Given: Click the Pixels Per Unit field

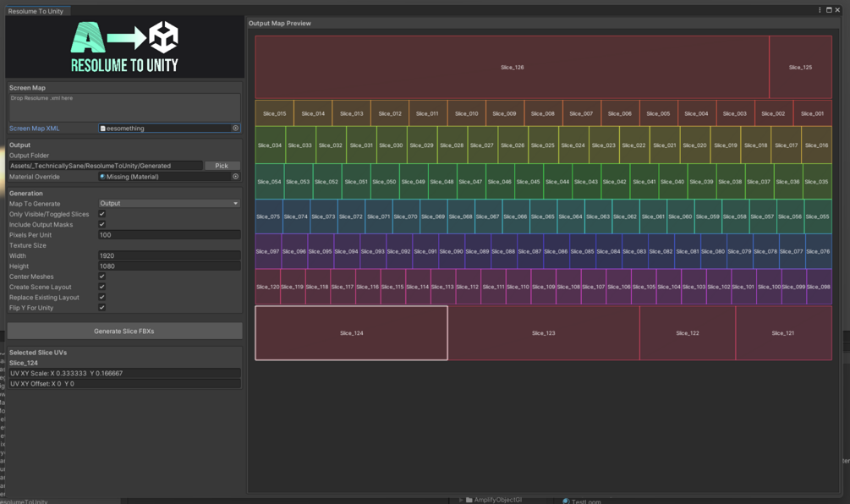Looking at the screenshot, I should 169,234.
